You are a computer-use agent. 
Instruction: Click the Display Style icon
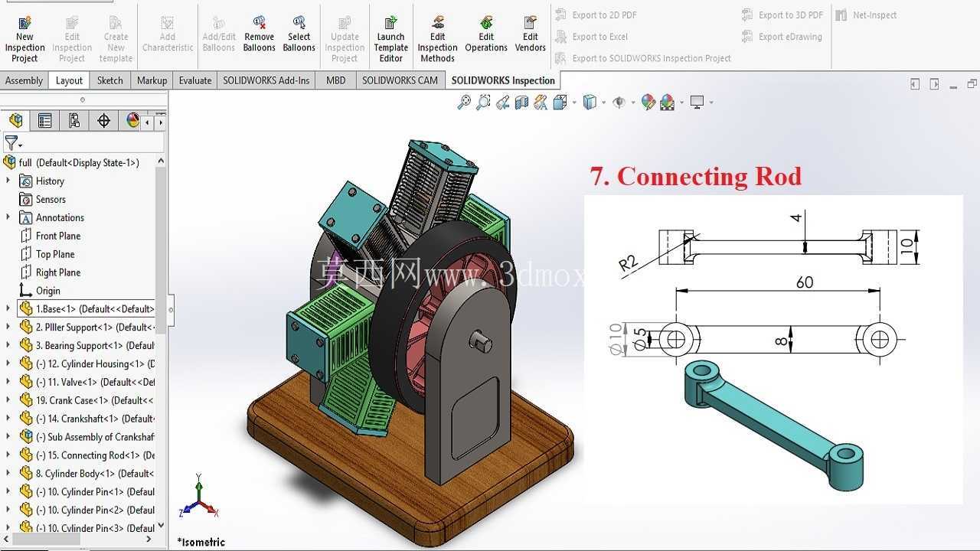(x=590, y=102)
